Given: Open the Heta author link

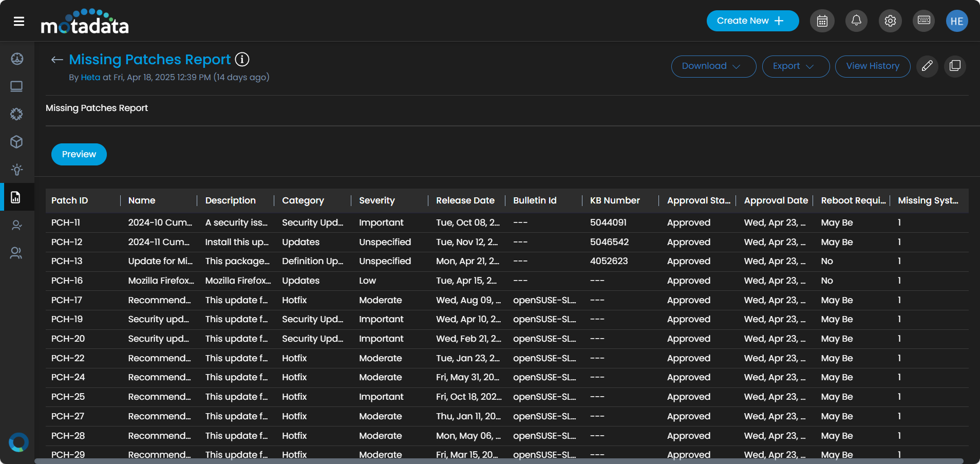Looking at the screenshot, I should (x=90, y=78).
